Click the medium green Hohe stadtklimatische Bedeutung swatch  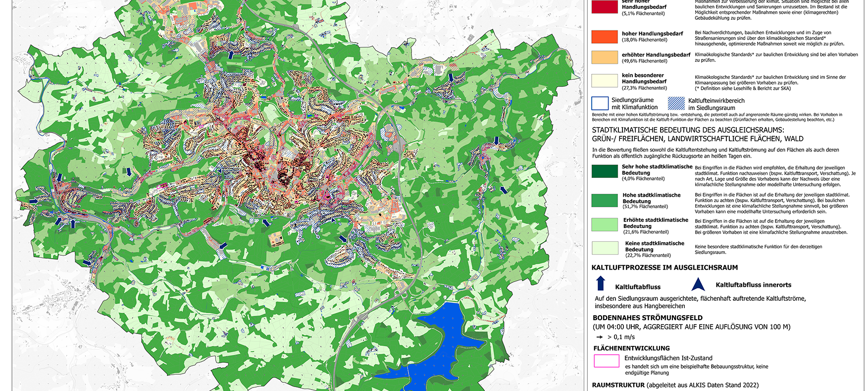point(605,200)
